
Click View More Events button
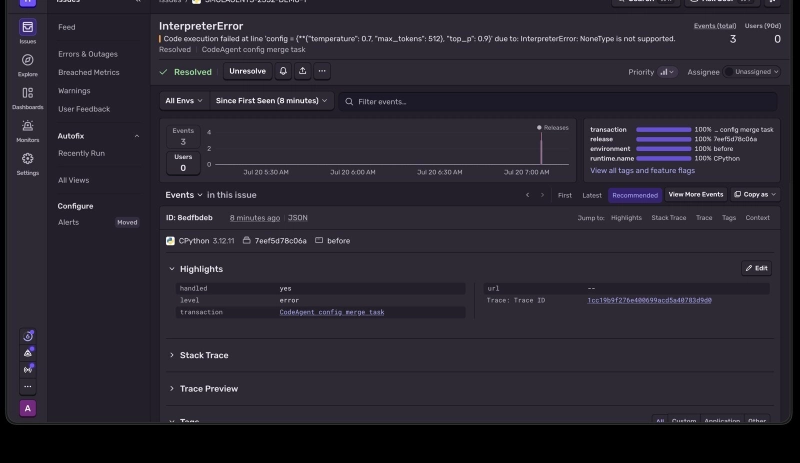point(696,194)
